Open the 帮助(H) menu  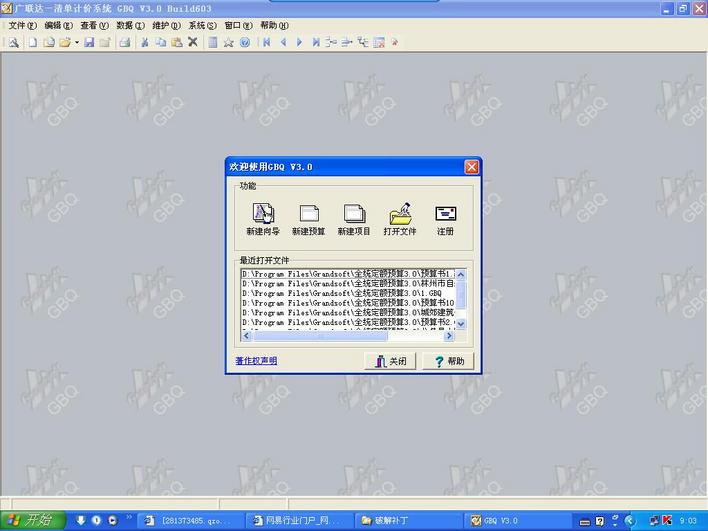point(275,25)
